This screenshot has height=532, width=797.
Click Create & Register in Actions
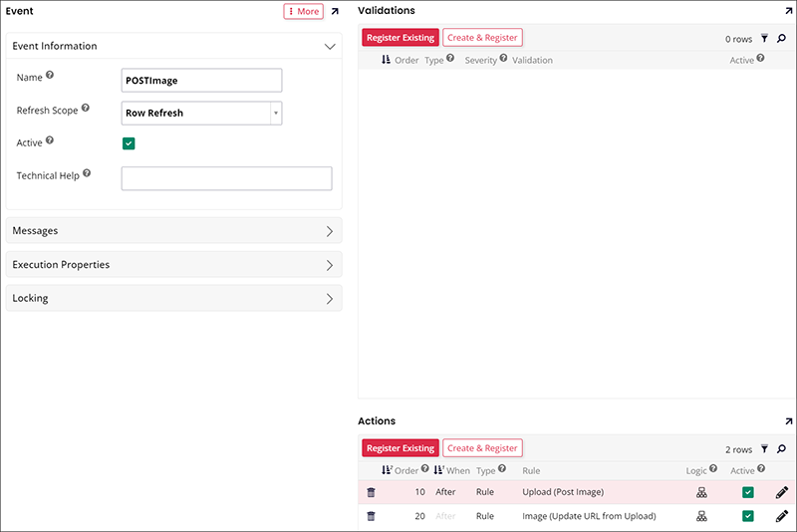click(x=482, y=448)
